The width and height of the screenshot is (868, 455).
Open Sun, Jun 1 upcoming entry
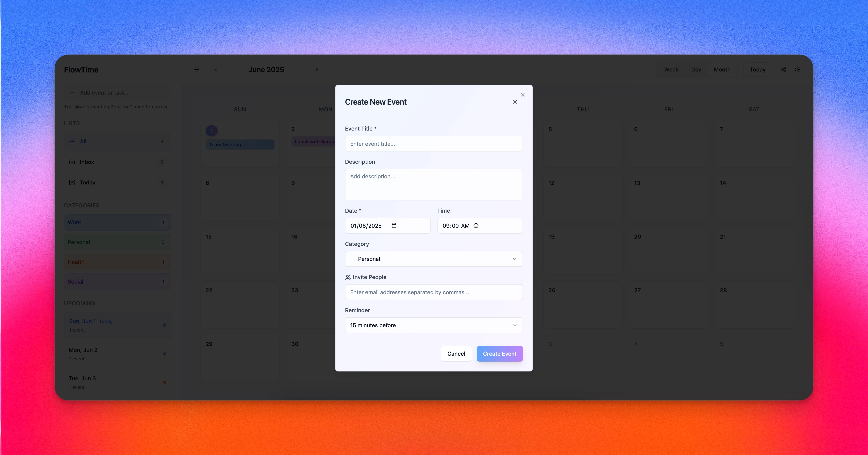click(117, 325)
